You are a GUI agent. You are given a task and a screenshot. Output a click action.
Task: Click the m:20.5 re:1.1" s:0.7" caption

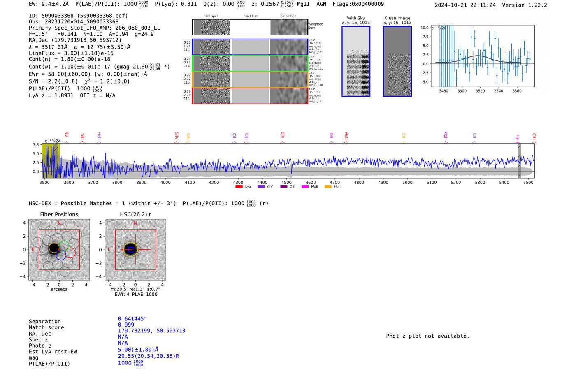point(135,289)
